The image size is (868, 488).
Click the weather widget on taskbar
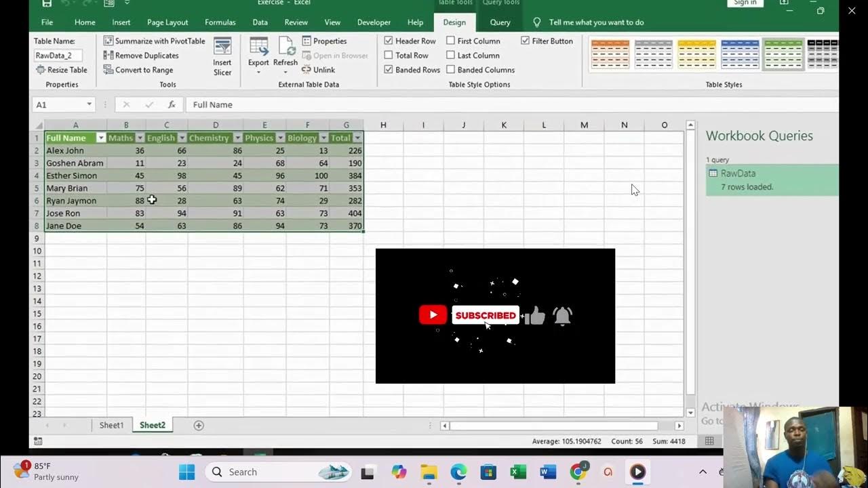coord(46,471)
